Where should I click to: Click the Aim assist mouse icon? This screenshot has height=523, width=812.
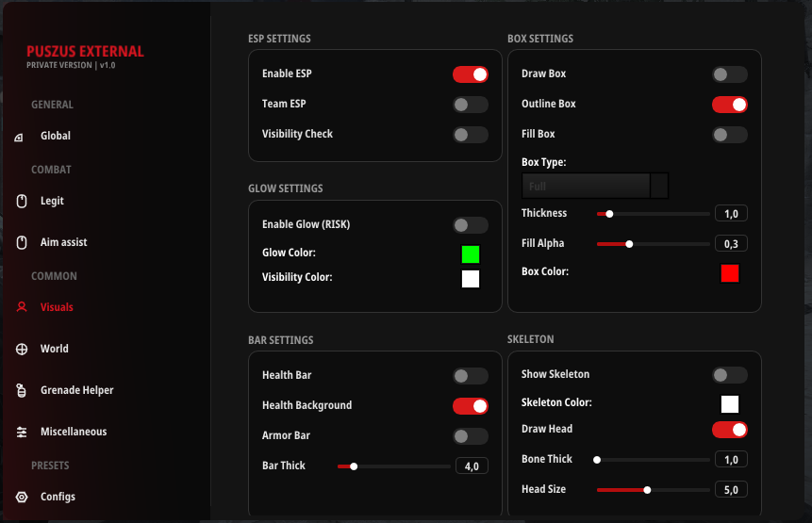(x=22, y=242)
